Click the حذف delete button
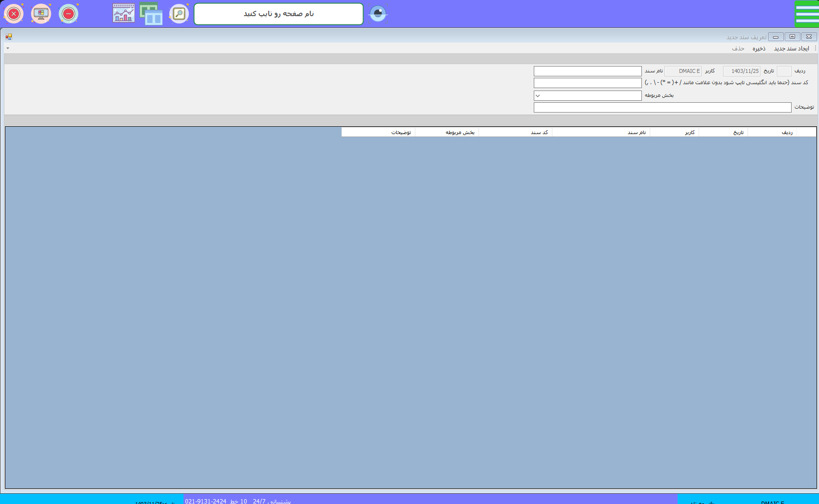This screenshot has width=819, height=504. 738,48
